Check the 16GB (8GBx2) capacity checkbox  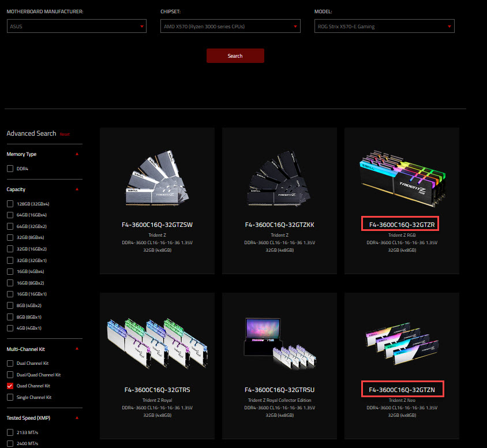click(x=10, y=283)
